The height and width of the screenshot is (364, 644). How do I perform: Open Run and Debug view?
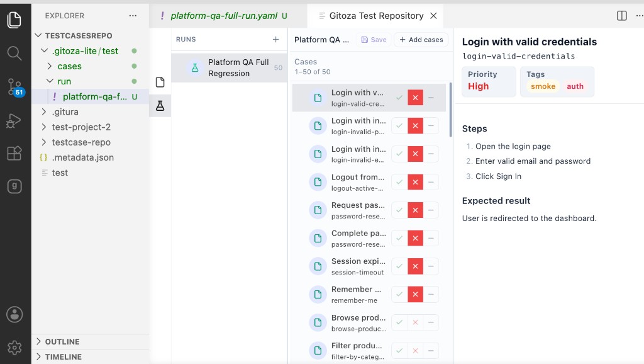[14, 120]
